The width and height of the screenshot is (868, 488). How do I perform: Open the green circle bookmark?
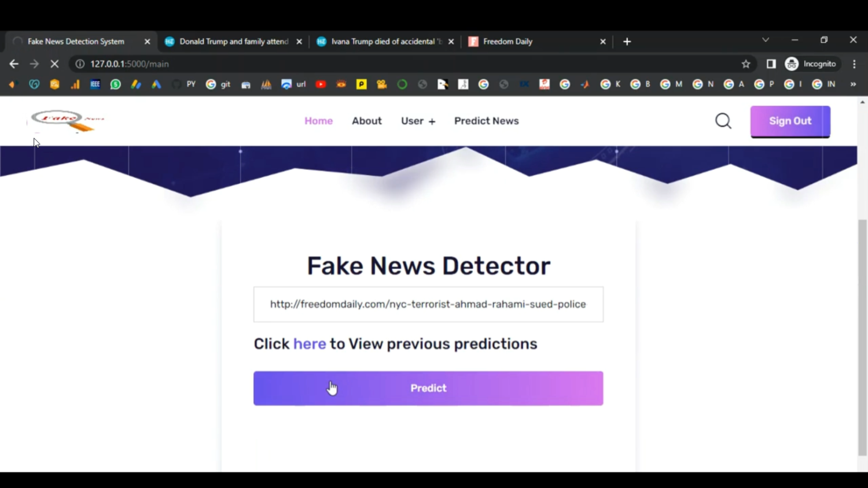[402, 84]
